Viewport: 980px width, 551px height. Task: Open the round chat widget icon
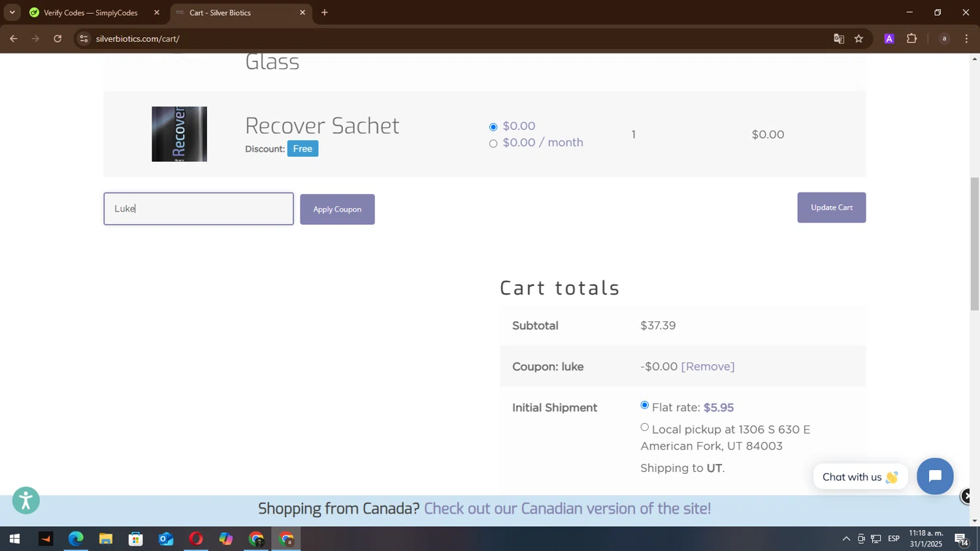pyautogui.click(x=935, y=477)
